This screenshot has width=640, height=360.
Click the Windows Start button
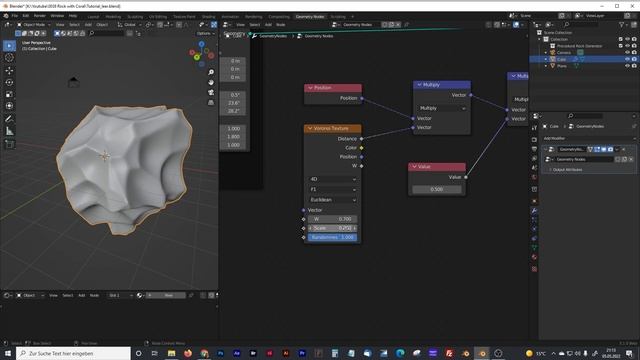tap(7, 353)
